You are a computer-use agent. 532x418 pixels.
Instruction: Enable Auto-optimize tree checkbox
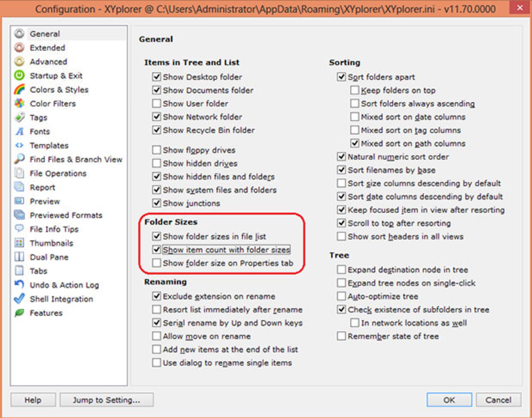(x=341, y=296)
